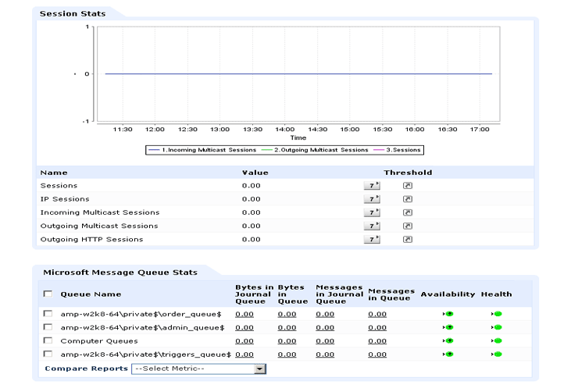Image resolution: width=571 pixels, height=392 pixels.
Task: Open the Select Metric dropdown
Action: click(x=199, y=369)
